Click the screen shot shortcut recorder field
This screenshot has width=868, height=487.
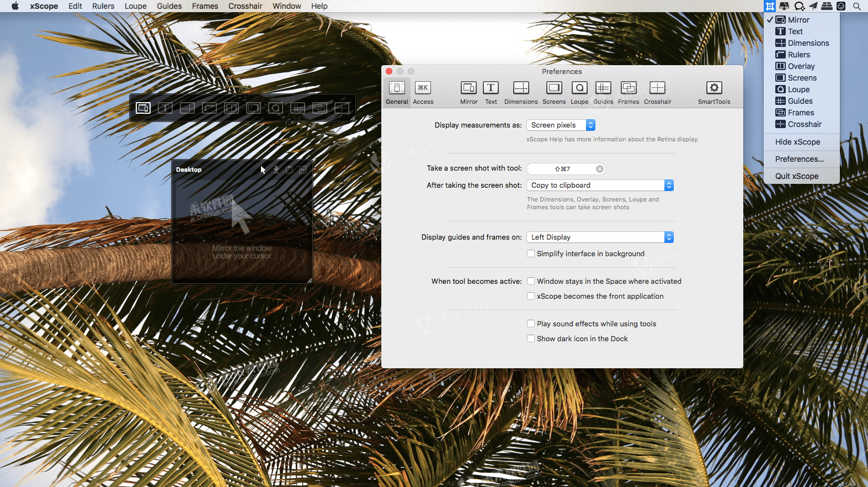[566, 169]
